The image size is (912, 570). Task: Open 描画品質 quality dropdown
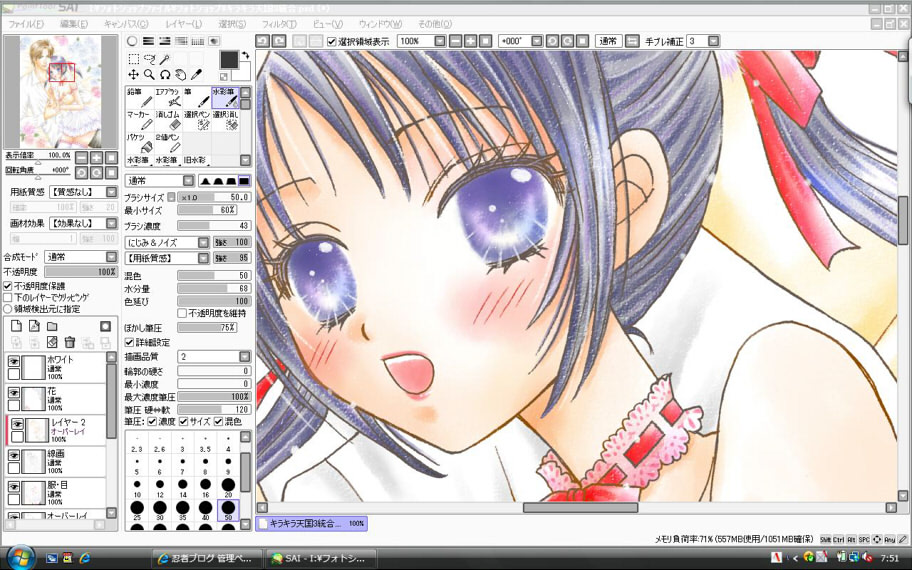click(214, 357)
